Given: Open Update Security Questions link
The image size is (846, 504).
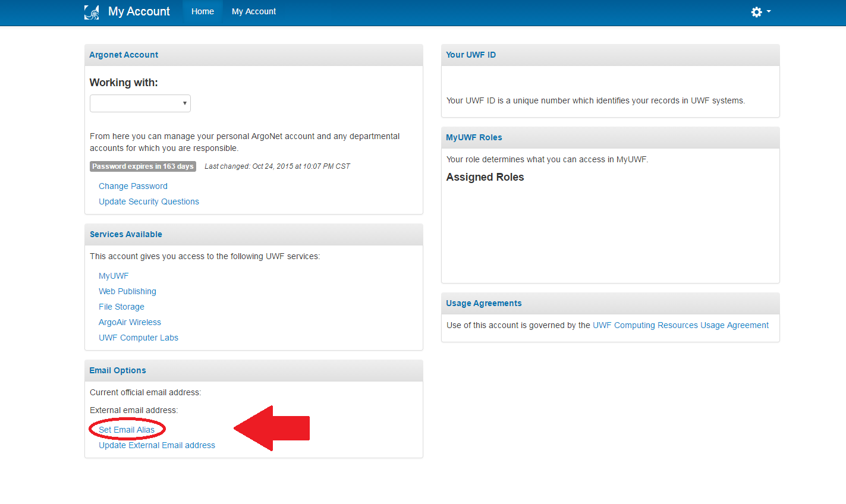Looking at the screenshot, I should pos(149,201).
